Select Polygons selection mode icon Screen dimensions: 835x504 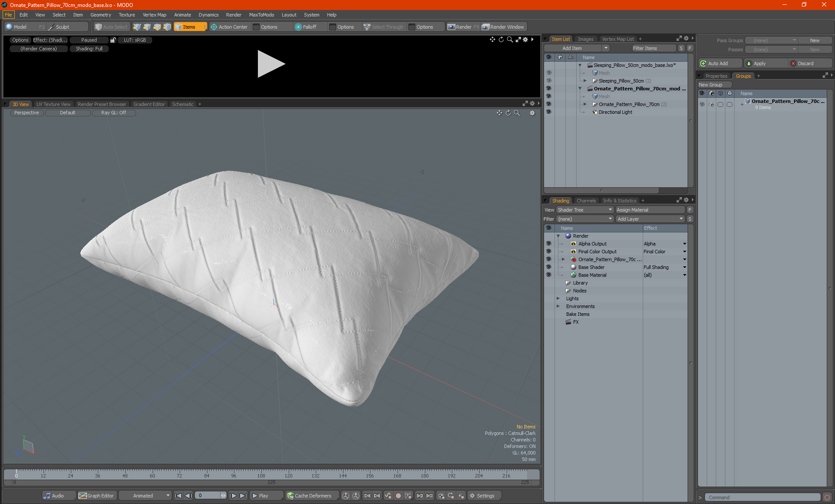[x=157, y=27]
